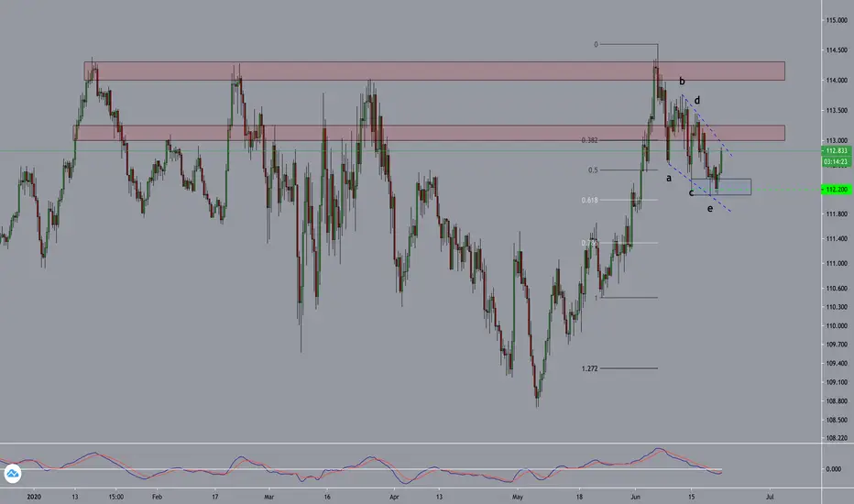Click the 111.000 price axis label

pyautogui.click(x=836, y=263)
